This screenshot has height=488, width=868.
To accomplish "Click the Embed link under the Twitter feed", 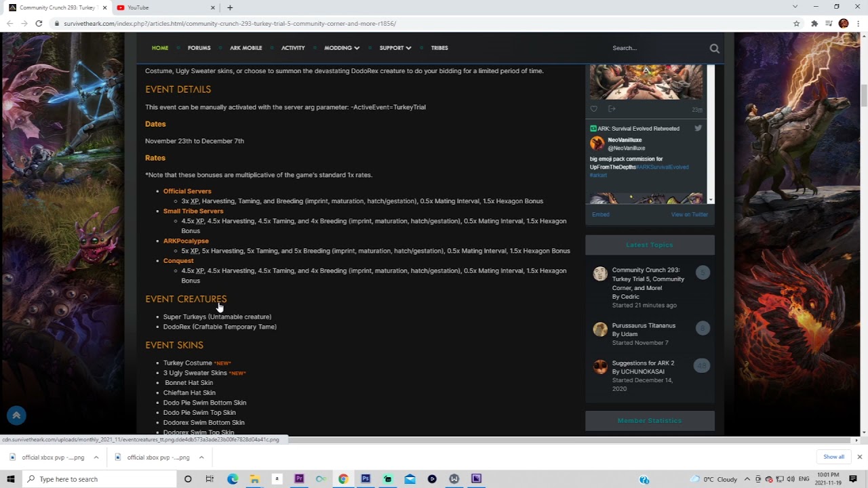I will [601, 214].
